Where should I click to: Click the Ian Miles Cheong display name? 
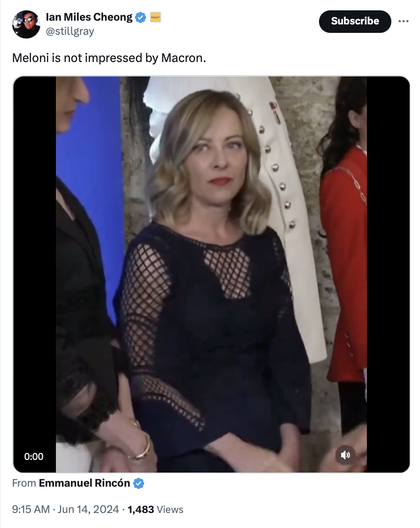[x=89, y=17]
